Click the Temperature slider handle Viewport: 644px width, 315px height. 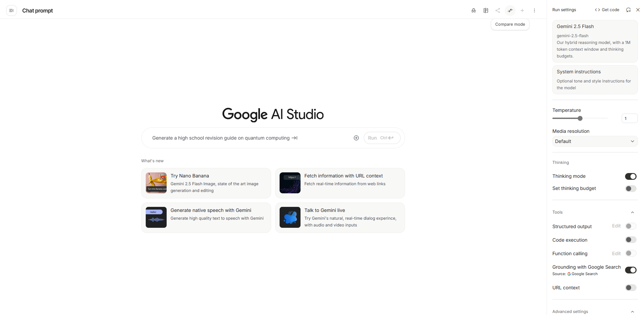(x=580, y=118)
